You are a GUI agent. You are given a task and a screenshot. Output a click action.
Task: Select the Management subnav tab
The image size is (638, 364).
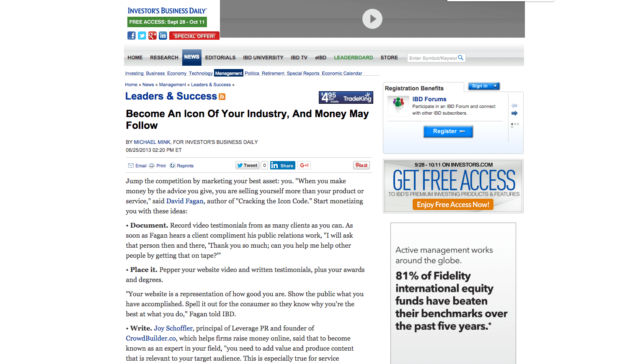(229, 73)
